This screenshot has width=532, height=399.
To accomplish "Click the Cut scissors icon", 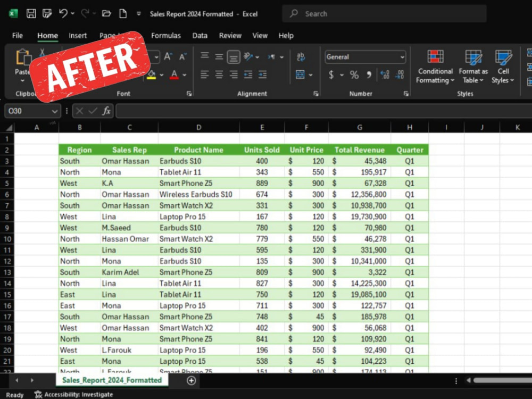I will pyautogui.click(x=42, y=53).
